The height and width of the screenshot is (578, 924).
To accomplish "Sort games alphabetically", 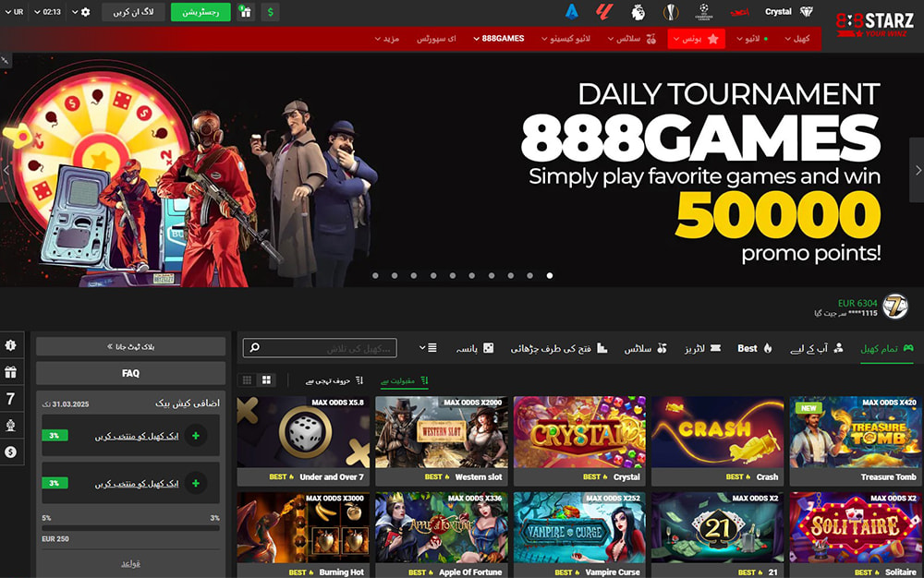I will coord(334,380).
